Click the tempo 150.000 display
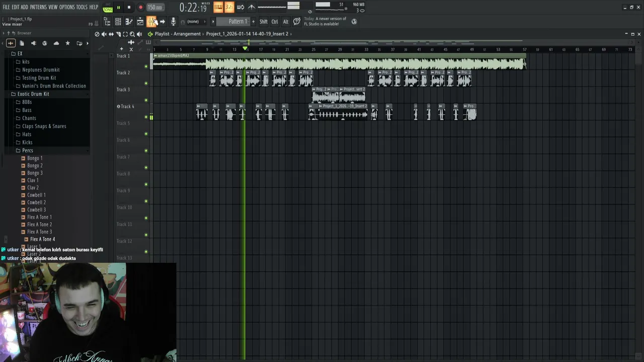The height and width of the screenshot is (362, 644). pyautogui.click(x=155, y=8)
